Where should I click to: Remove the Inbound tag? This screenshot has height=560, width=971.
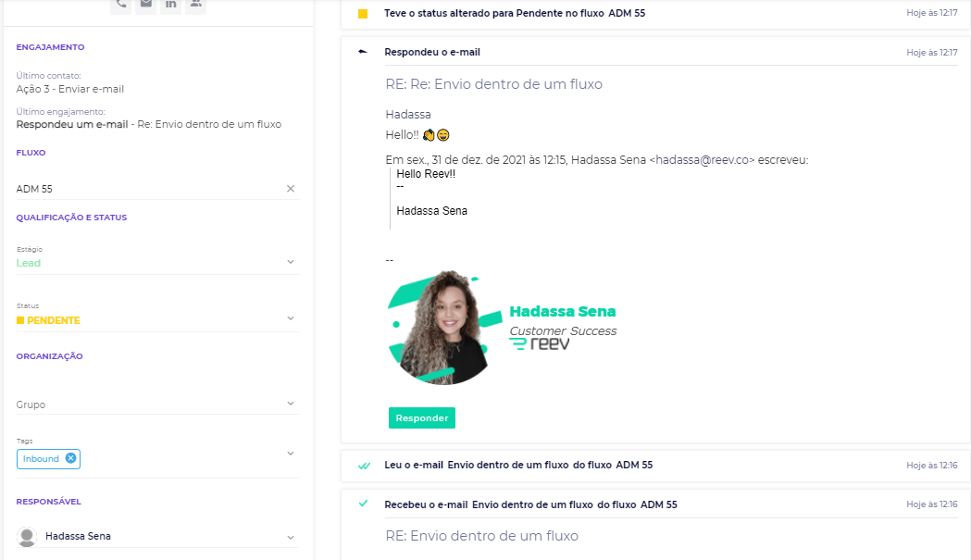(x=71, y=458)
